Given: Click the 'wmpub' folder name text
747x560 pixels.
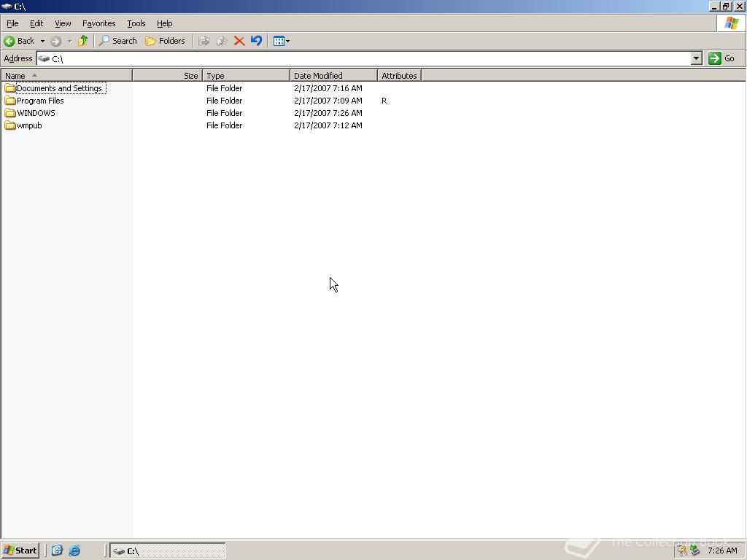Looking at the screenshot, I should pos(29,125).
